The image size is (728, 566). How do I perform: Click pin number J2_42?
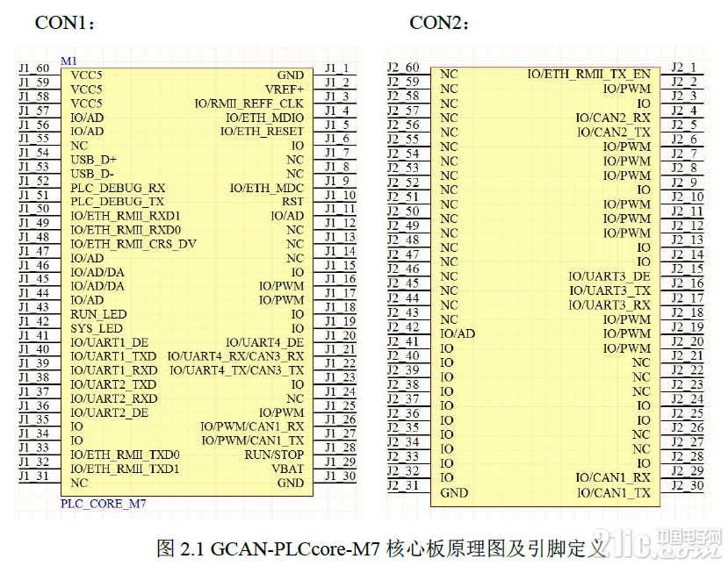tap(403, 326)
